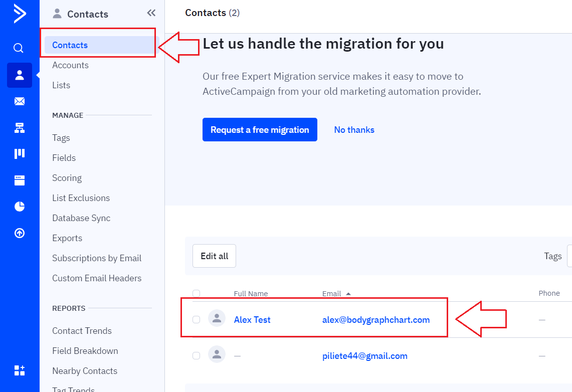Open List Exclusions in the sidebar
The width and height of the screenshot is (572, 392).
(x=81, y=198)
